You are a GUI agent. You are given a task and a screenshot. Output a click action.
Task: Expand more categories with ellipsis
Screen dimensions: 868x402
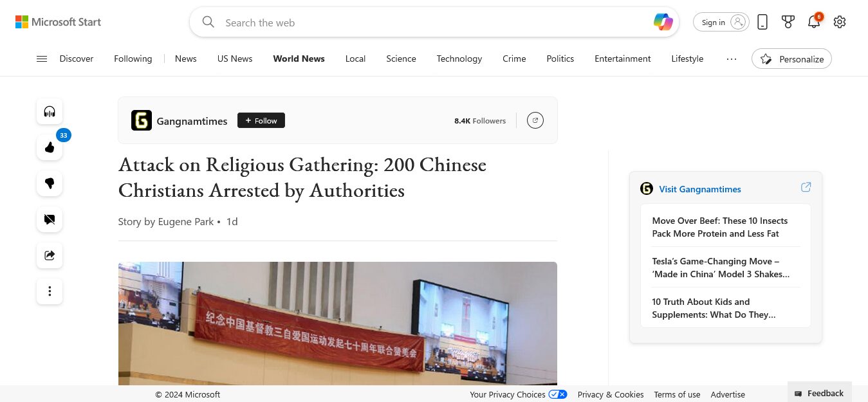pos(732,59)
